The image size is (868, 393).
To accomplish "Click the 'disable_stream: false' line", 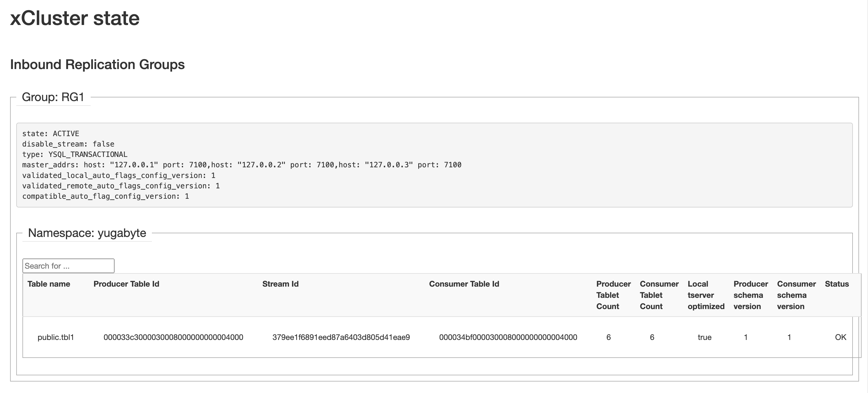I will 68,144.
